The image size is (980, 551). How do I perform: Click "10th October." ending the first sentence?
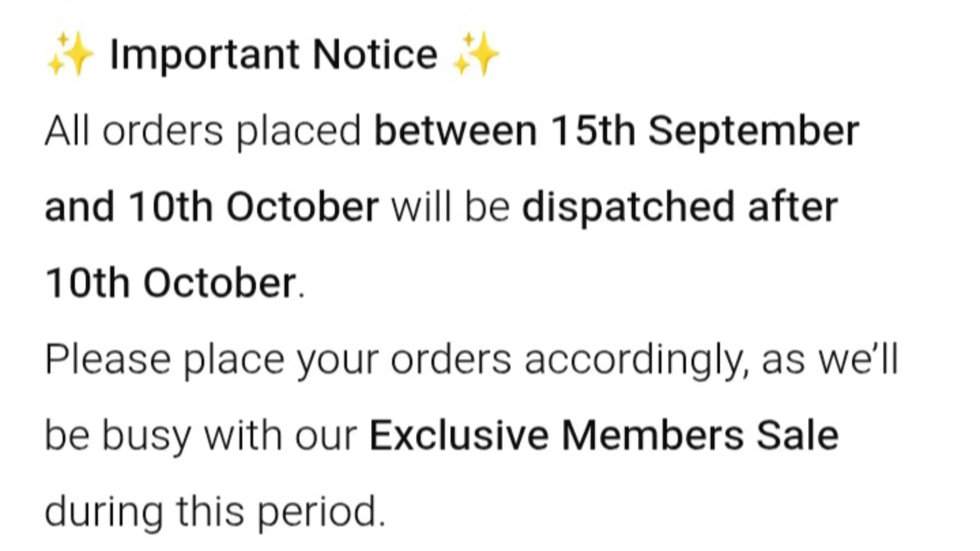click(174, 283)
